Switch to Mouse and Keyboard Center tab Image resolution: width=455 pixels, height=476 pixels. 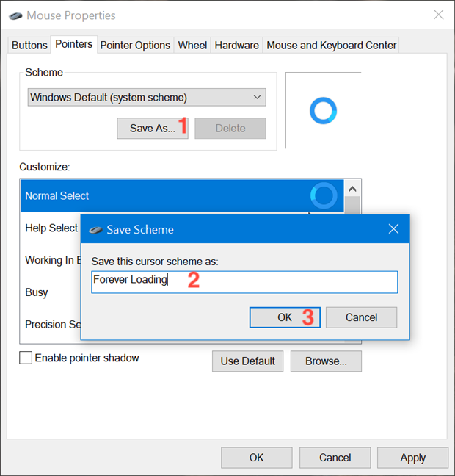[x=331, y=46]
